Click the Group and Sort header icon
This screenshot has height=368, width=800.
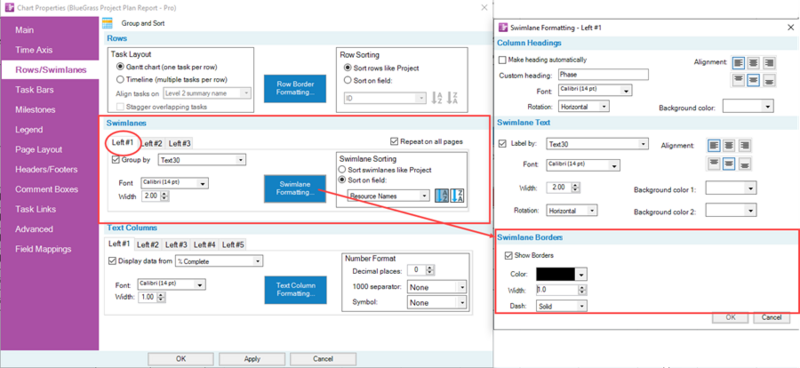pyautogui.click(x=107, y=23)
